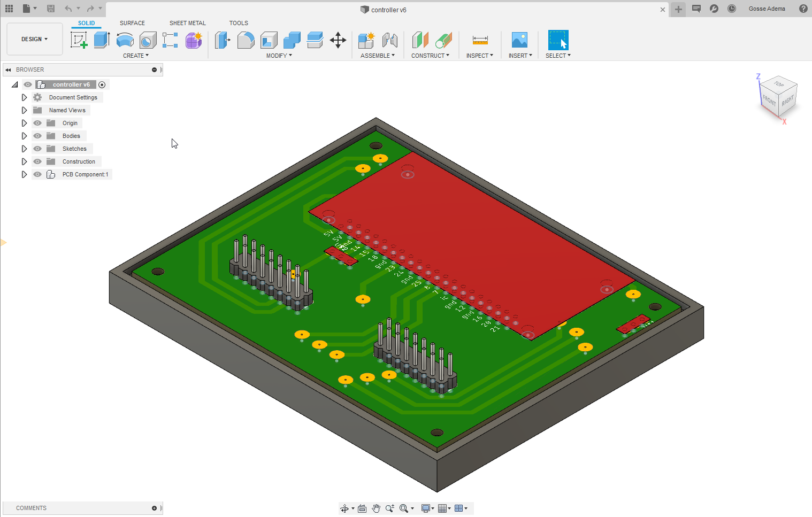Image resolution: width=812 pixels, height=517 pixels.
Task: Undo the last action
Action: [68, 9]
